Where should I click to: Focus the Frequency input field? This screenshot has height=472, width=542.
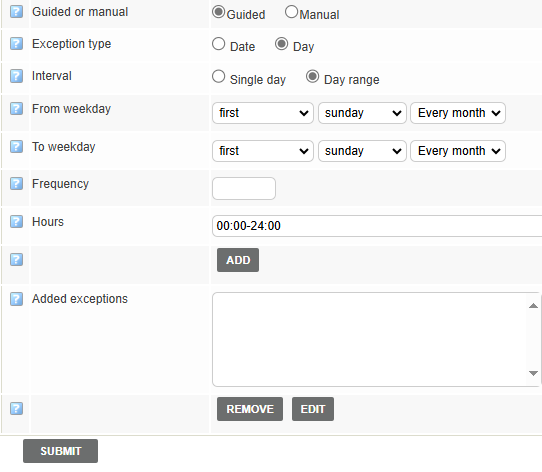click(244, 188)
